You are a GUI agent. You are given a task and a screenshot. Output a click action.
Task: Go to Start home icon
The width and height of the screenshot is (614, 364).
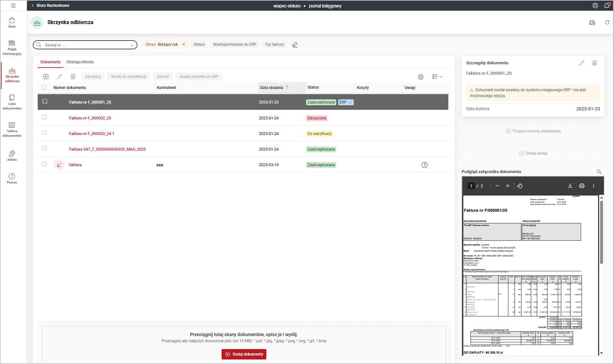(x=12, y=22)
